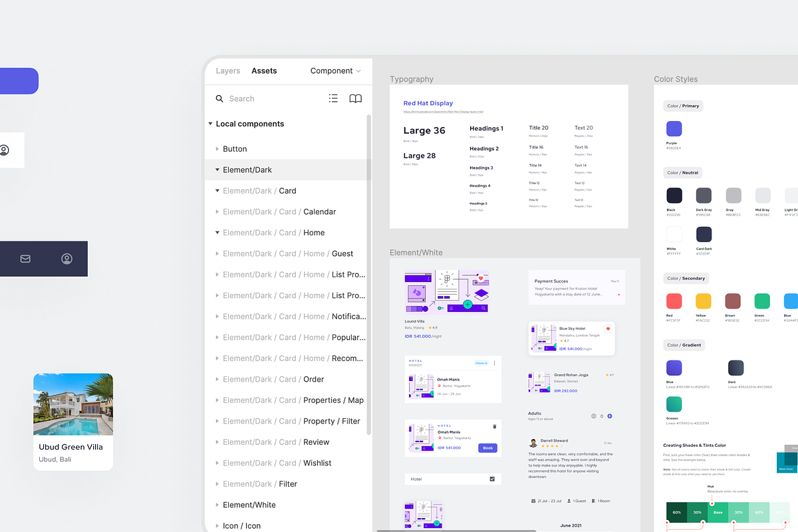This screenshot has width=798, height=532.
Task: Open the three-dot menu beside Check-in badge
Action: click(x=494, y=363)
